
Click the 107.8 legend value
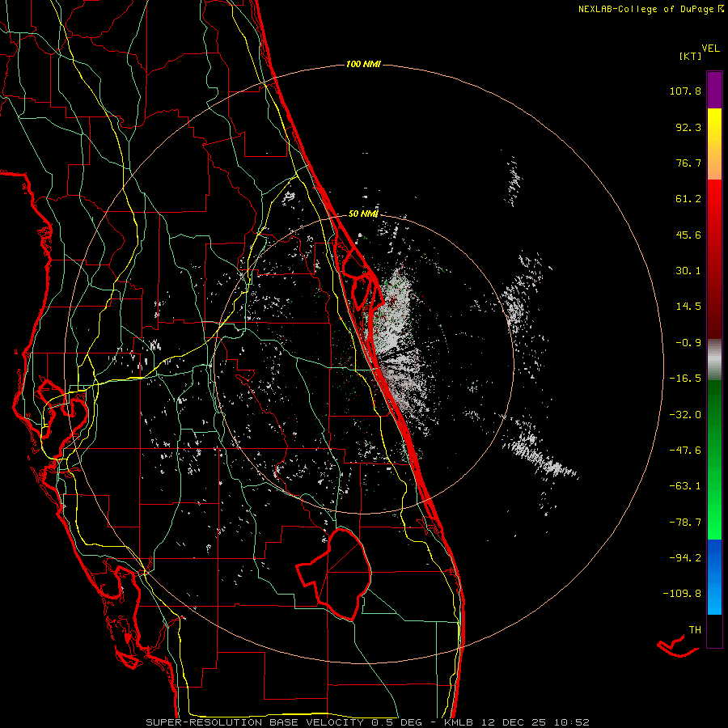[685, 91]
